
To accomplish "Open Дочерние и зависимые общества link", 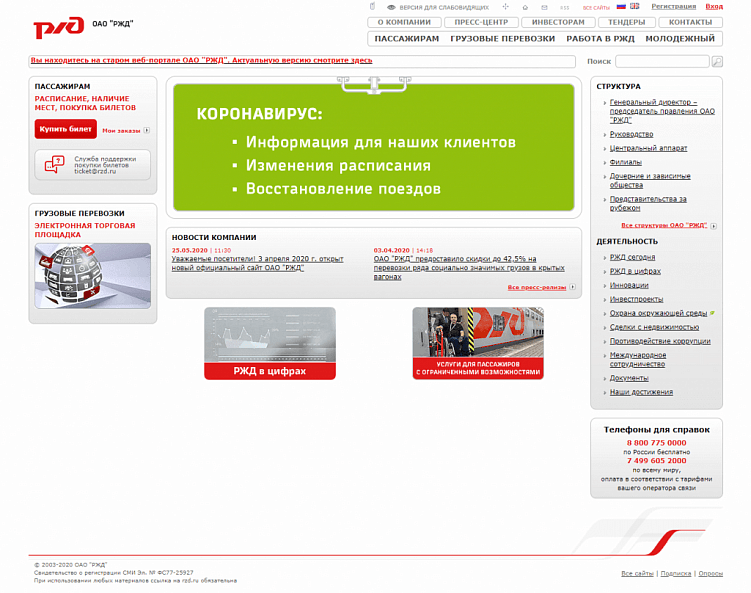I will (650, 181).
